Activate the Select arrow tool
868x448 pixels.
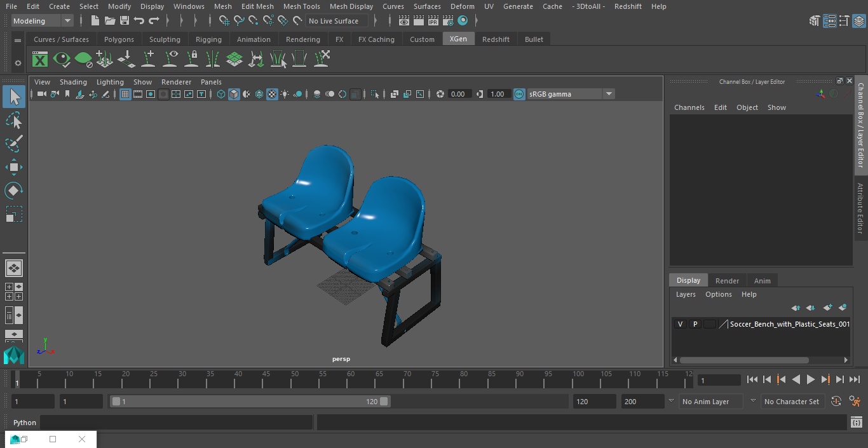(x=13, y=97)
